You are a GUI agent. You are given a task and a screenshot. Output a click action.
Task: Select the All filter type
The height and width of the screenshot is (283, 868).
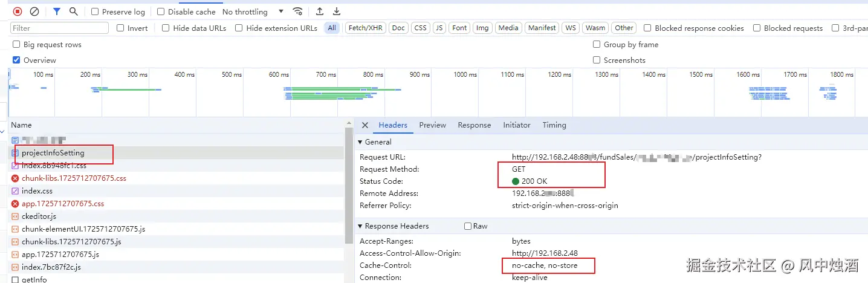pyautogui.click(x=332, y=28)
